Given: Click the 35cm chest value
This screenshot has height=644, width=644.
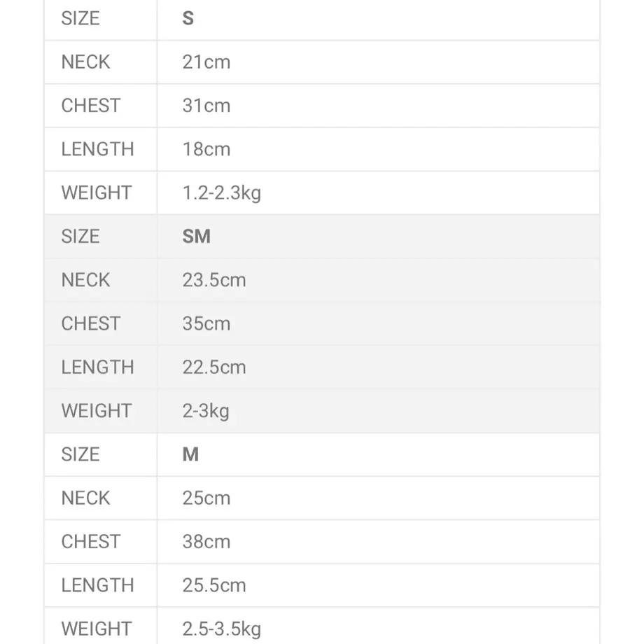Looking at the screenshot, I should tap(206, 323).
